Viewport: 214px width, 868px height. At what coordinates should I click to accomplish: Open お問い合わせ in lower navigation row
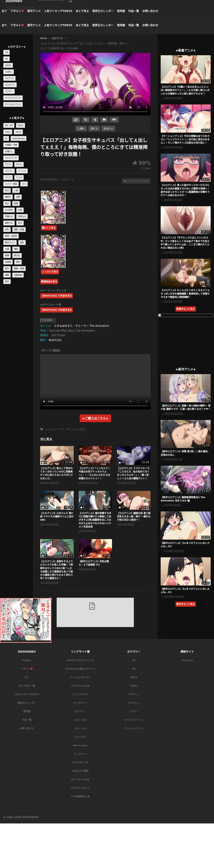tap(150, 25)
